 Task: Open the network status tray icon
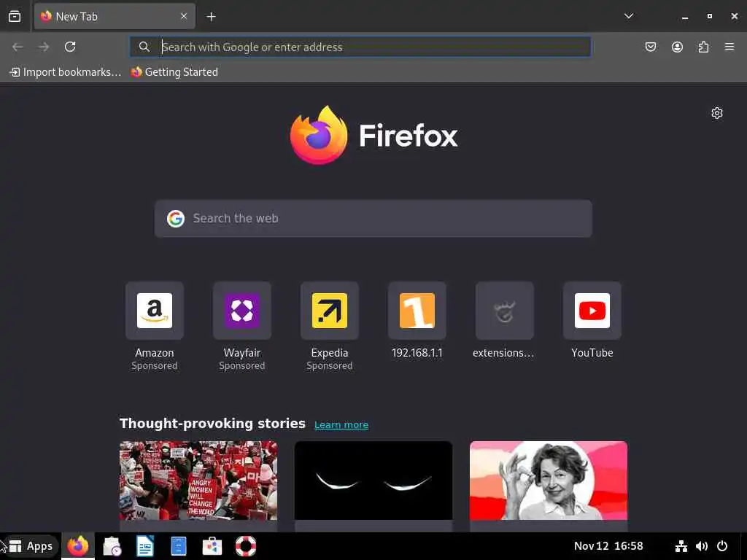681,545
